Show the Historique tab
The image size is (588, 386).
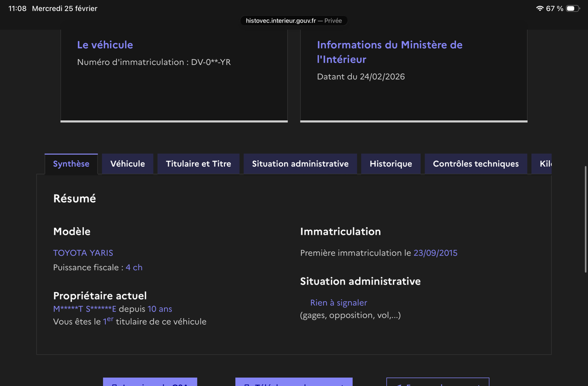[391, 164]
